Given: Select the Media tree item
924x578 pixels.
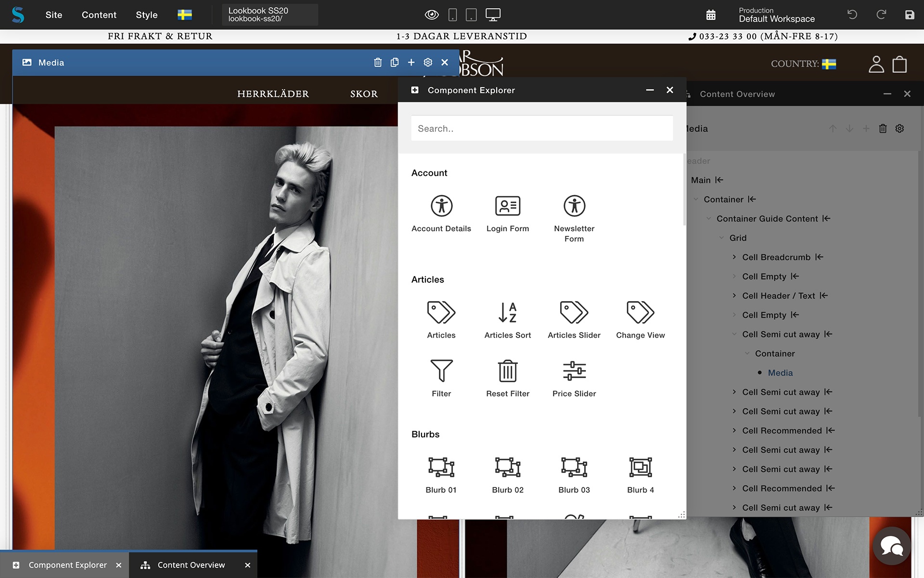Looking at the screenshot, I should click(780, 373).
